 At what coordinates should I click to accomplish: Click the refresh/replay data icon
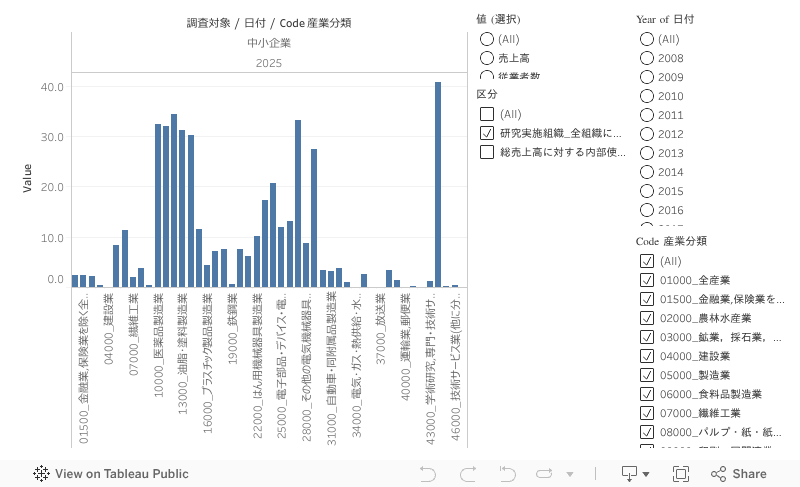(544, 474)
